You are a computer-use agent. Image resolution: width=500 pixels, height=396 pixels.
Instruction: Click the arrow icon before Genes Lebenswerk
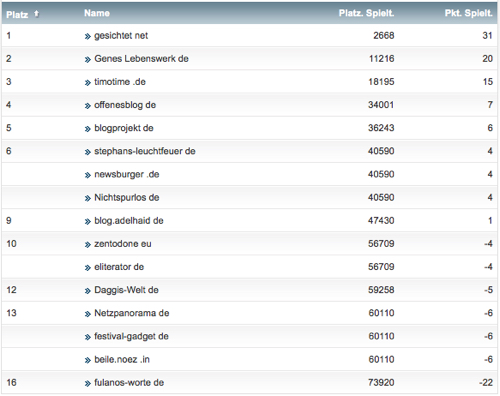click(87, 60)
